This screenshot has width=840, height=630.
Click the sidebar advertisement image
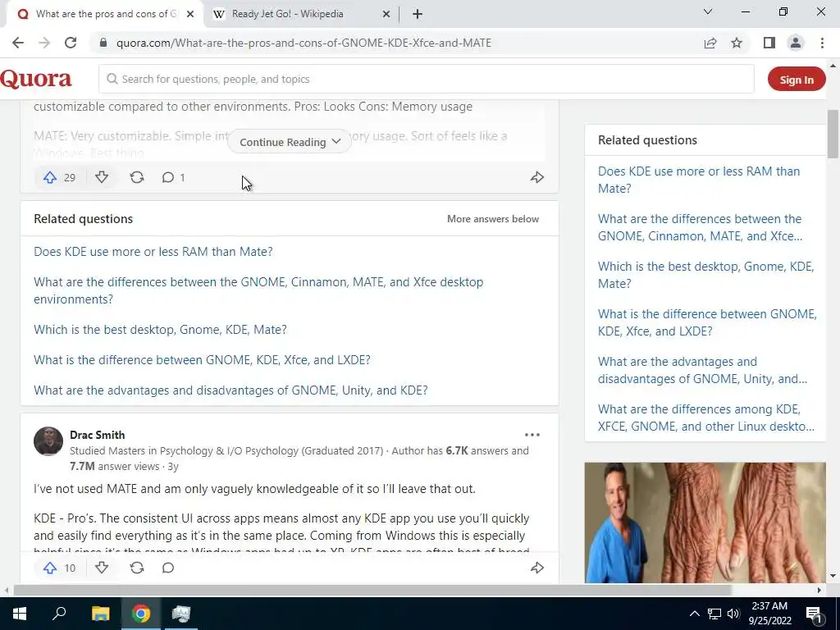pyautogui.click(x=705, y=523)
